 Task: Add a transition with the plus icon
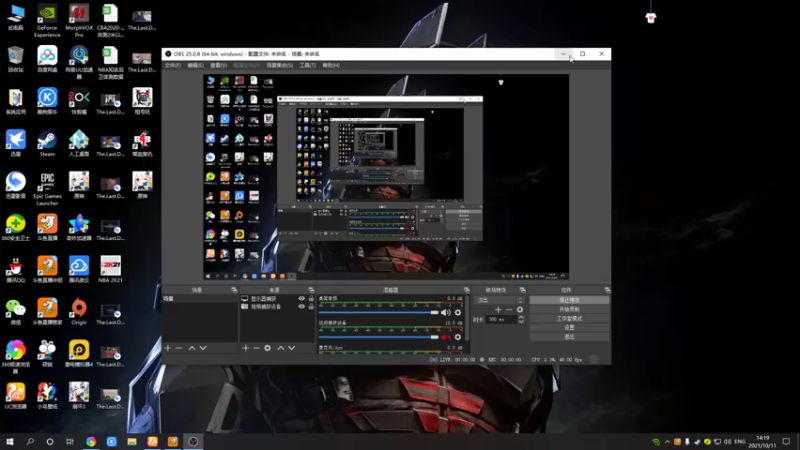(498, 310)
